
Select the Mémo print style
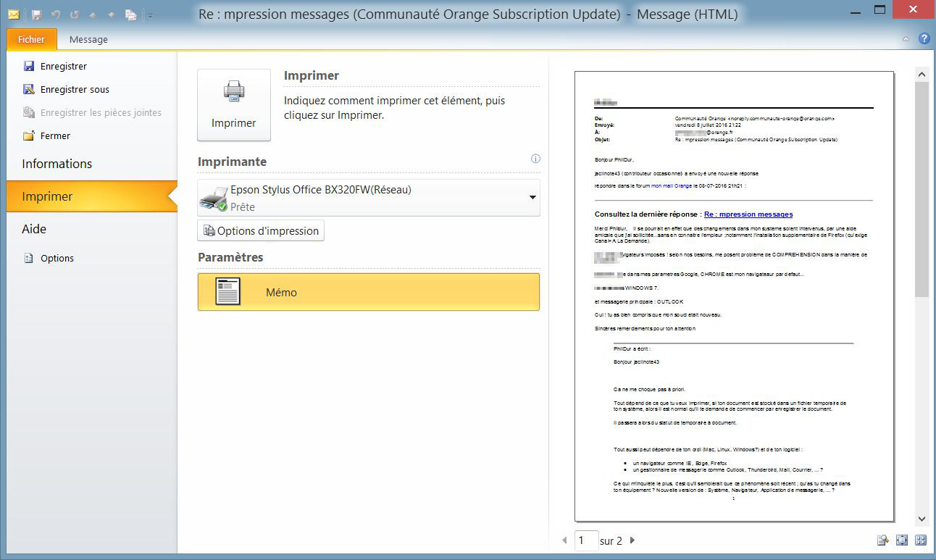[368, 292]
